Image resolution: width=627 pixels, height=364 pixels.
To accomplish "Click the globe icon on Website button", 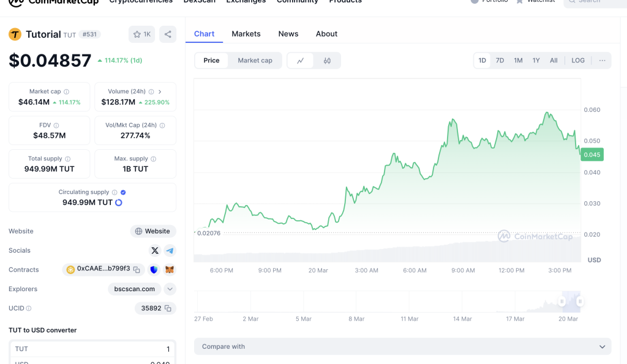I will coord(138,231).
